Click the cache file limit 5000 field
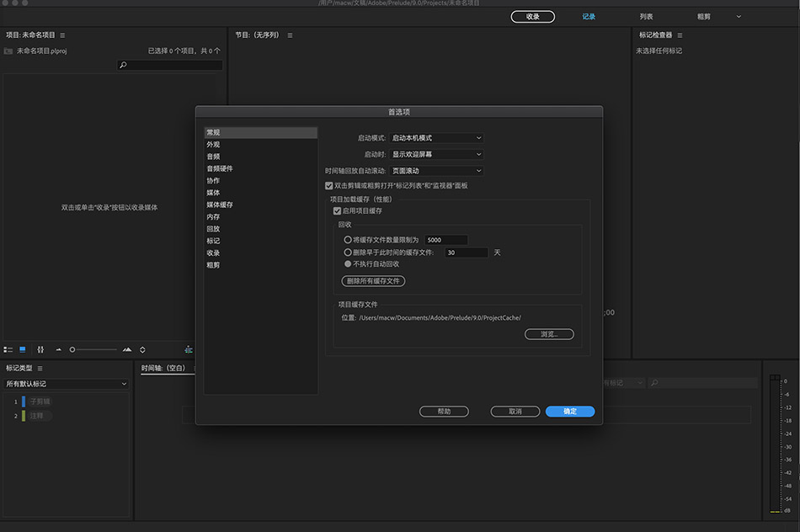The height and width of the screenshot is (532, 800). 446,240
